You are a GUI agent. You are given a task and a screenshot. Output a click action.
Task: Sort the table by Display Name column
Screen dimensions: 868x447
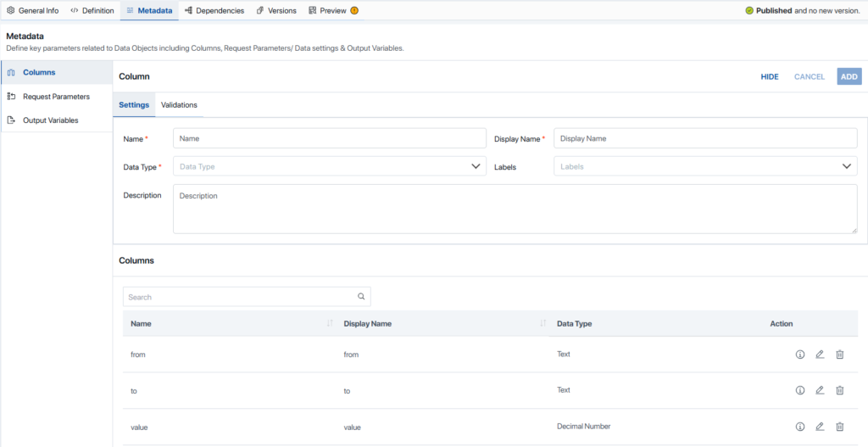pyautogui.click(x=543, y=323)
